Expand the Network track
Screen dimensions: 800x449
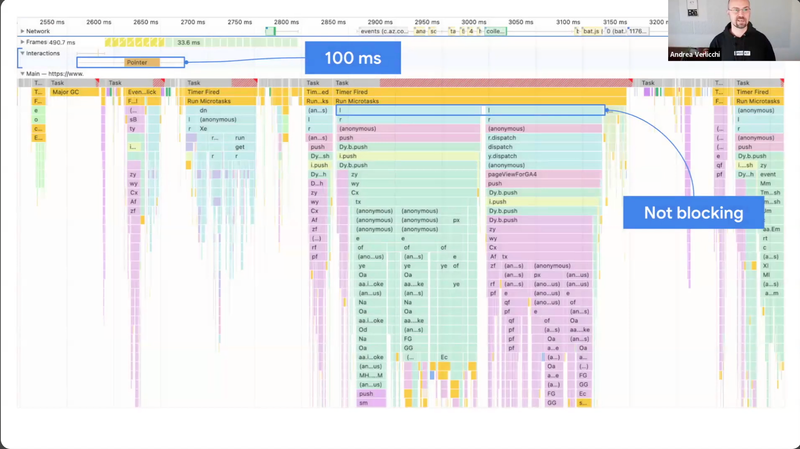point(22,31)
